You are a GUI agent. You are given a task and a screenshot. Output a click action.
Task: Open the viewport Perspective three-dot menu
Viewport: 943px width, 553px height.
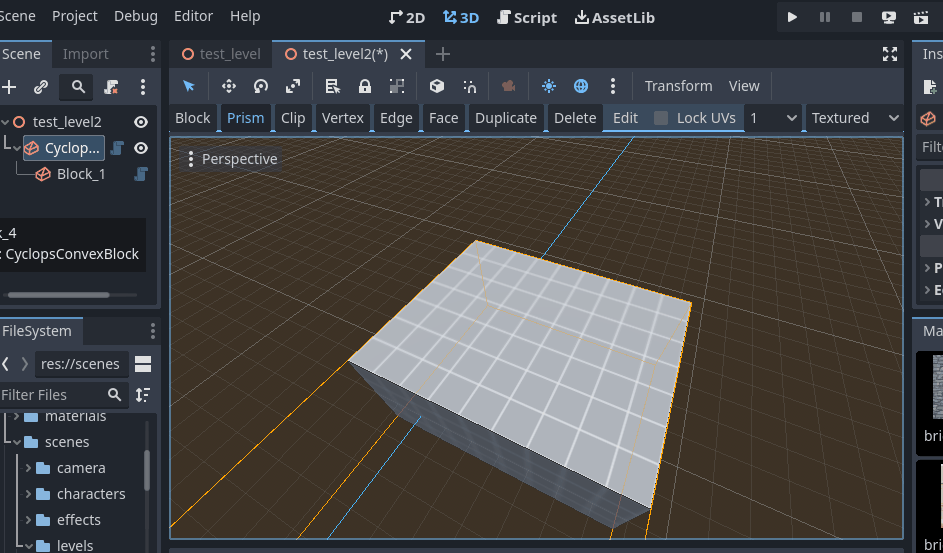pos(191,159)
